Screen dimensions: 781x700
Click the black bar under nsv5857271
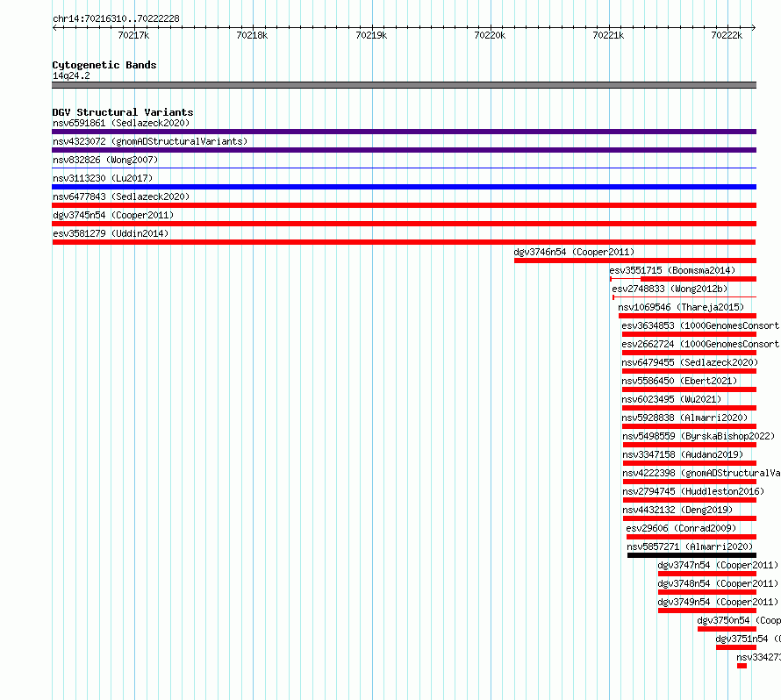click(691, 555)
